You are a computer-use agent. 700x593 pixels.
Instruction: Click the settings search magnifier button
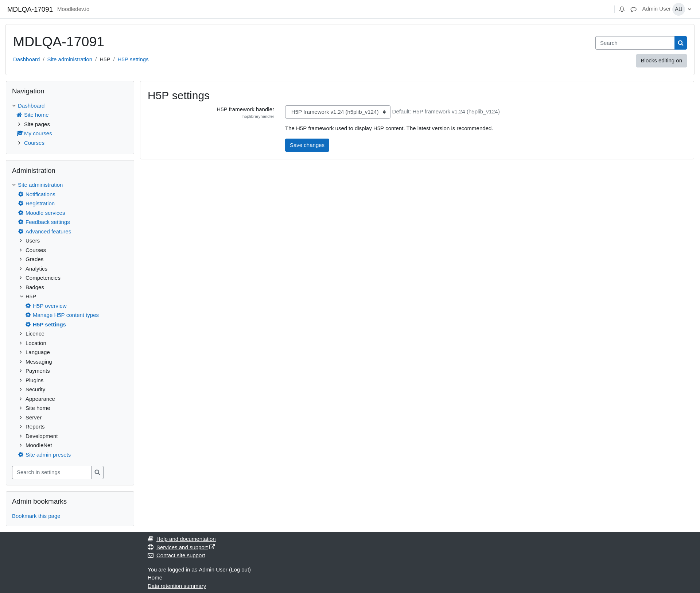click(97, 473)
